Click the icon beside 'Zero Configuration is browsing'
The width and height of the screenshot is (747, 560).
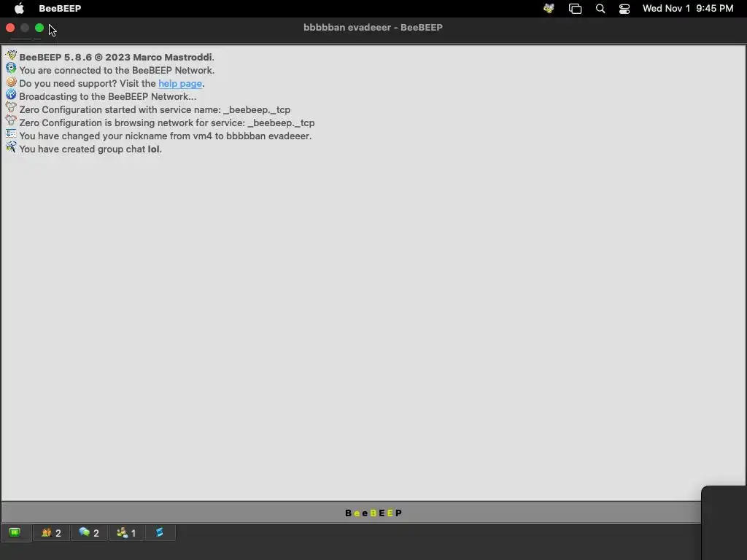point(11,121)
